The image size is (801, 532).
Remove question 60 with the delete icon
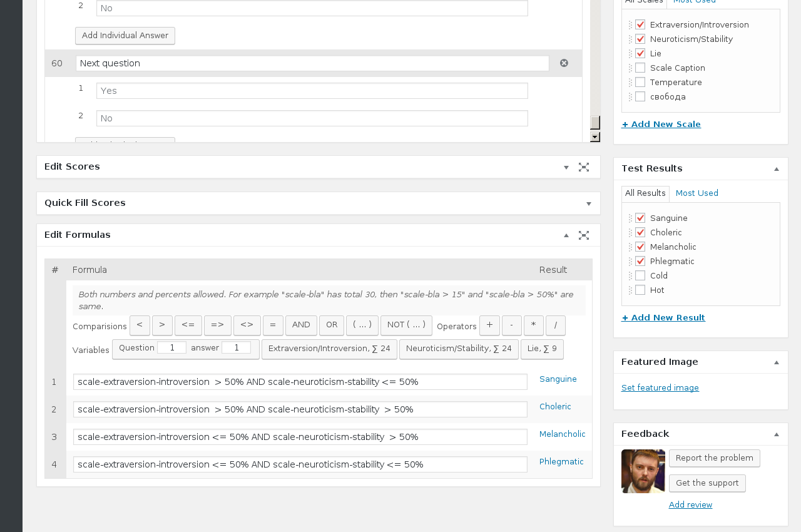pyautogui.click(x=564, y=63)
